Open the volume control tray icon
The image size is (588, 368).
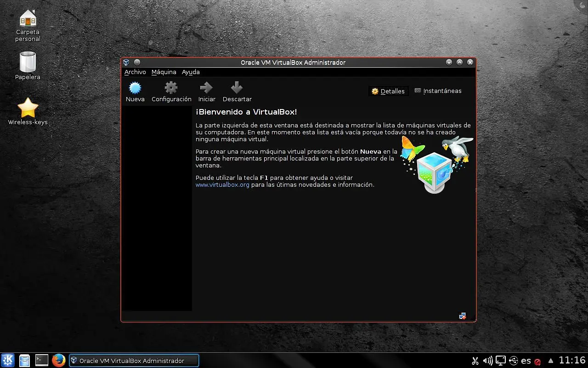[x=488, y=361]
